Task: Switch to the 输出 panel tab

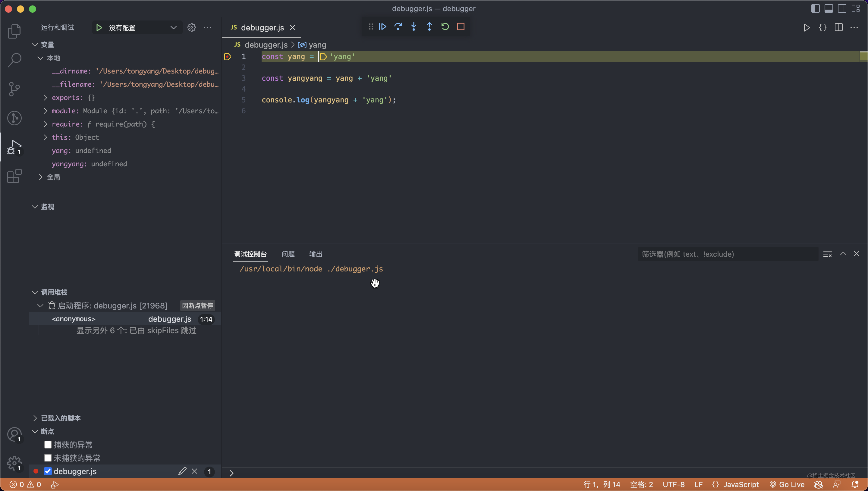Action: [x=316, y=254]
